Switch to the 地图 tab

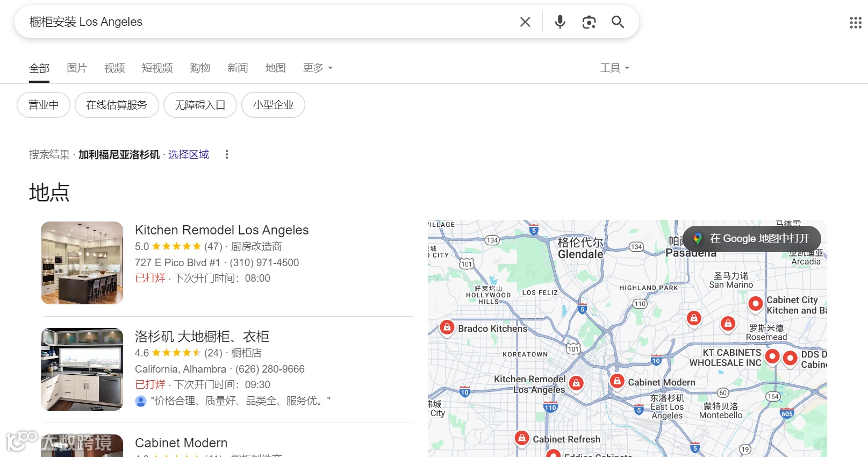pos(276,68)
